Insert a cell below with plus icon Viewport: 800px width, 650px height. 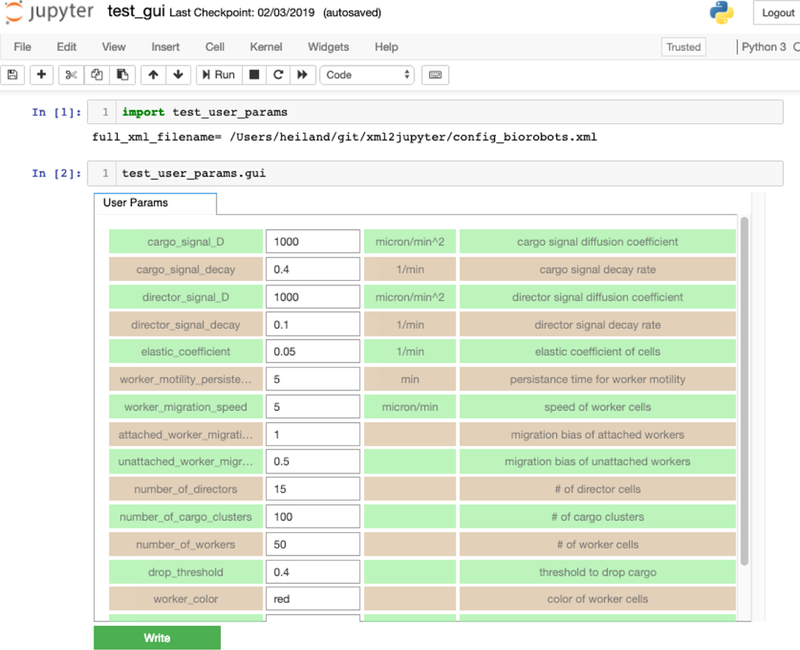click(x=42, y=75)
